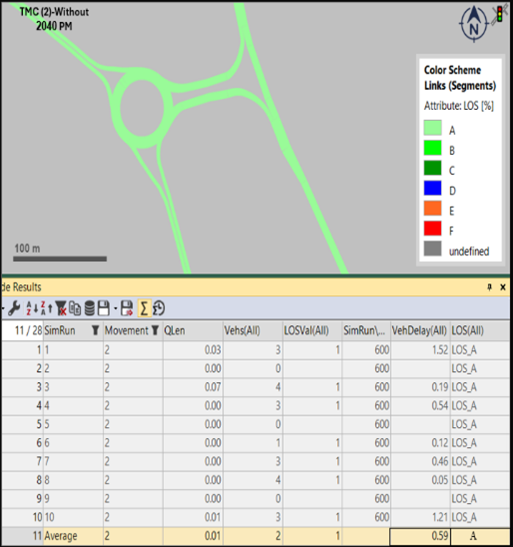Click the Sigma time interval aggregation icon
The width and height of the screenshot is (513, 547).
pyautogui.click(x=159, y=309)
